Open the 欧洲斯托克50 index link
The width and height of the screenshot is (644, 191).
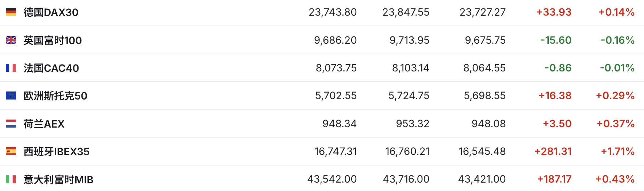point(55,96)
